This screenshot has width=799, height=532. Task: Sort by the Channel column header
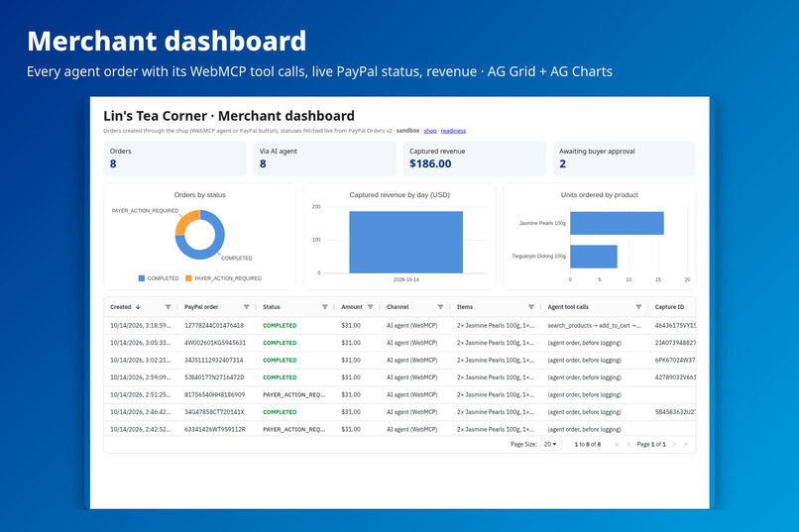tap(398, 307)
